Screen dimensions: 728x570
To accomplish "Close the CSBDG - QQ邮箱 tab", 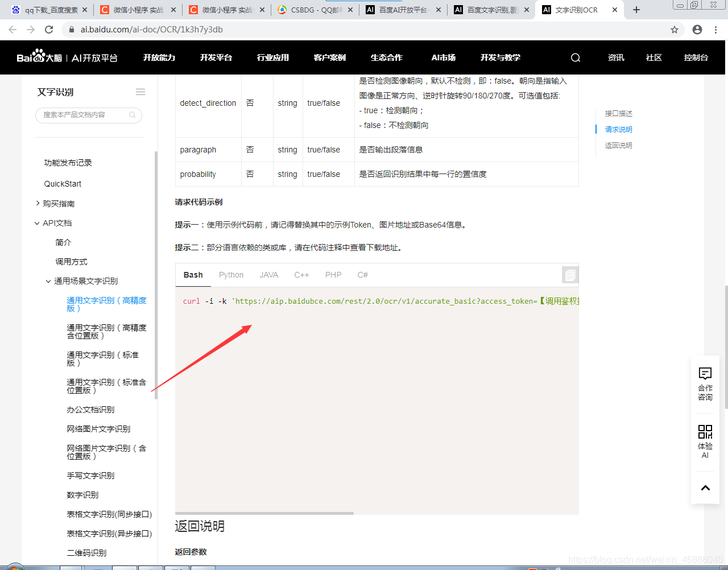I will click(350, 10).
